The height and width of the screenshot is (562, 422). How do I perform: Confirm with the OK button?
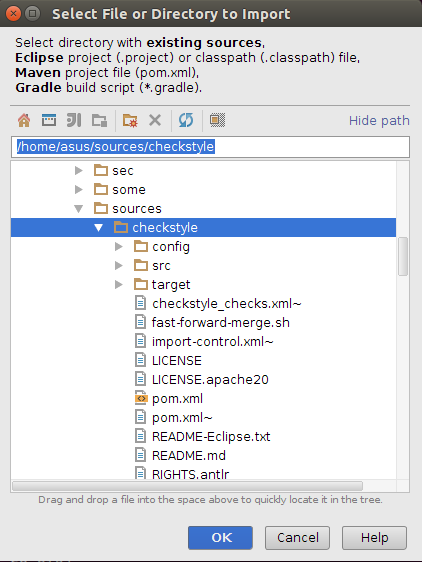pyautogui.click(x=221, y=538)
